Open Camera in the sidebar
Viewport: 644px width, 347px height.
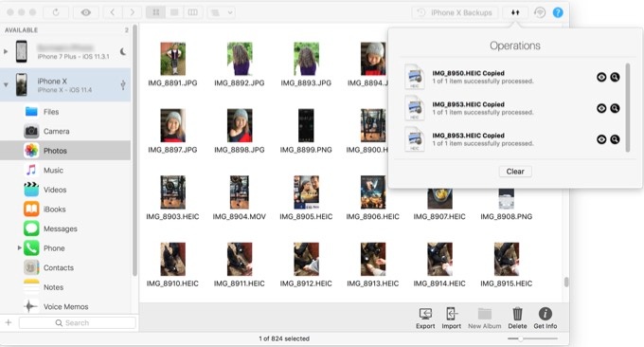tap(65, 131)
